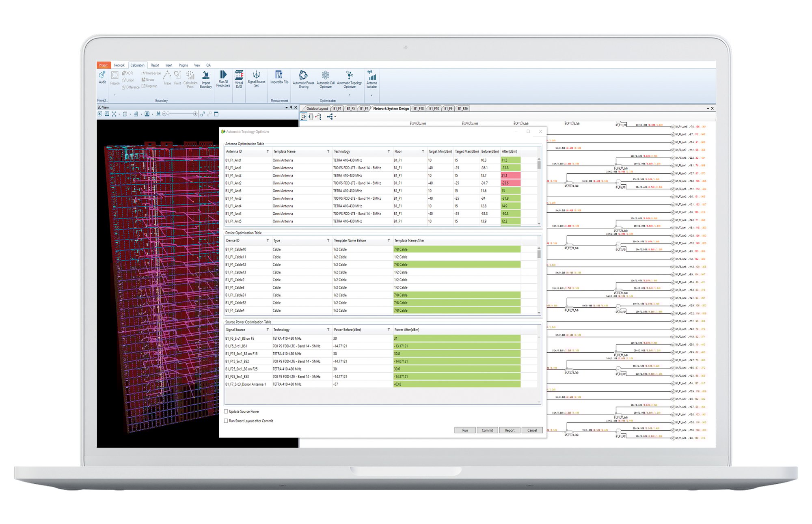The height and width of the screenshot is (524, 812).
Task: Click the Run button in optimizer dialog
Action: (x=465, y=430)
